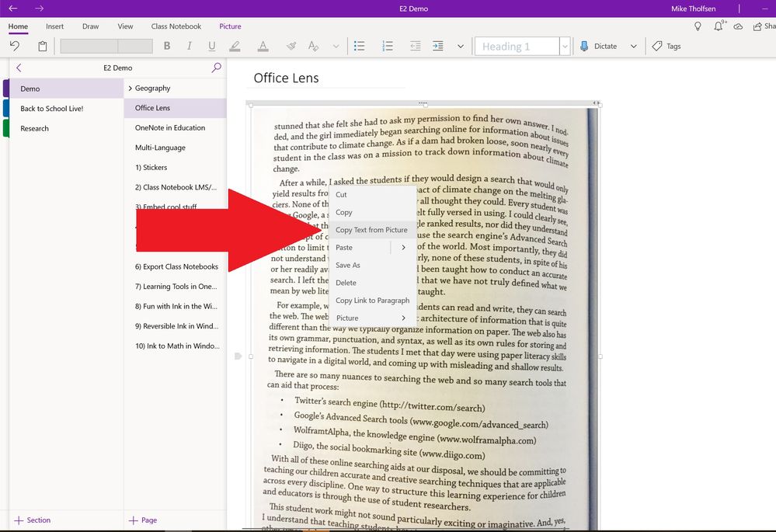Screen dimensions: 776x532
Task: Open the Multi-Language page
Action: (x=176, y=148)
